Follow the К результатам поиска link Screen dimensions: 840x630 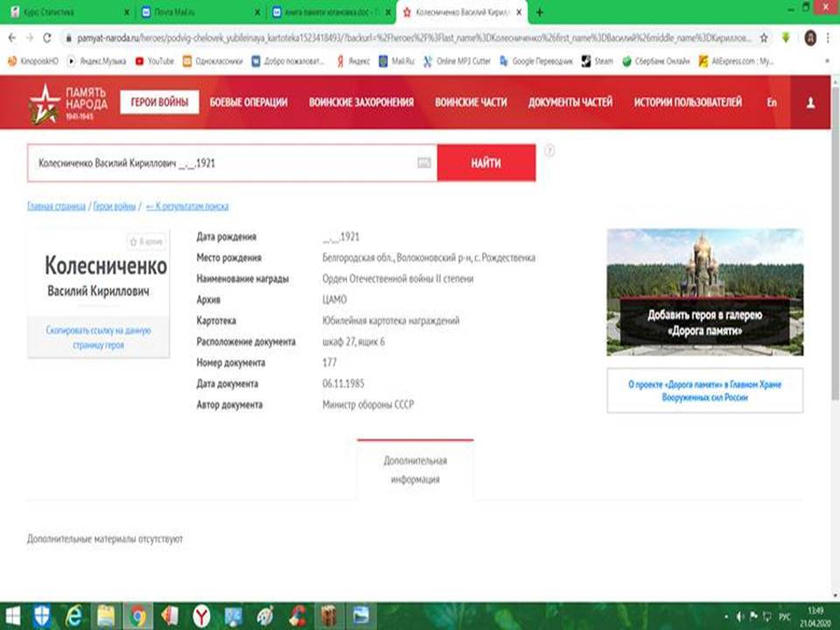(187, 206)
